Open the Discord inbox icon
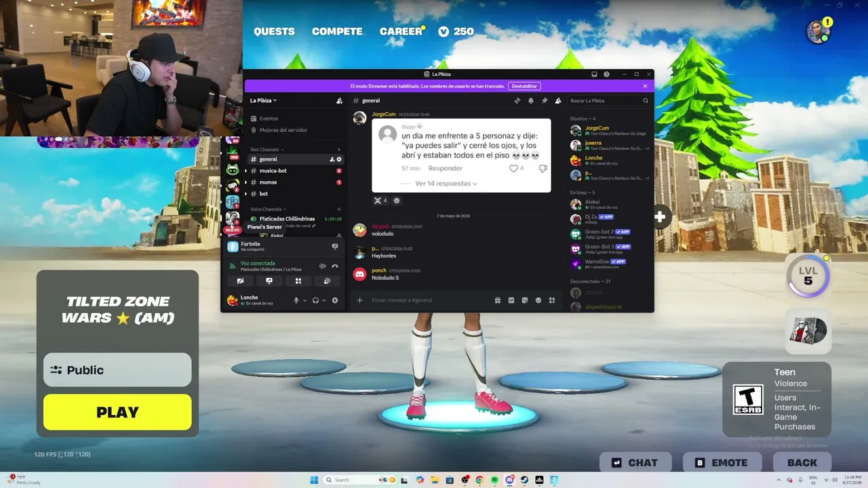Image resolution: width=868 pixels, height=488 pixels. [x=594, y=74]
